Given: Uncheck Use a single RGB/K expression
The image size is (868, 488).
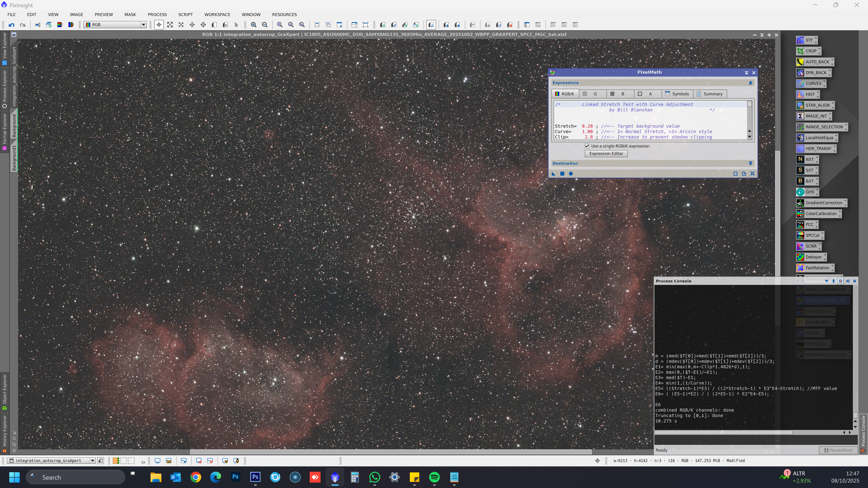Looking at the screenshot, I should pyautogui.click(x=587, y=146).
